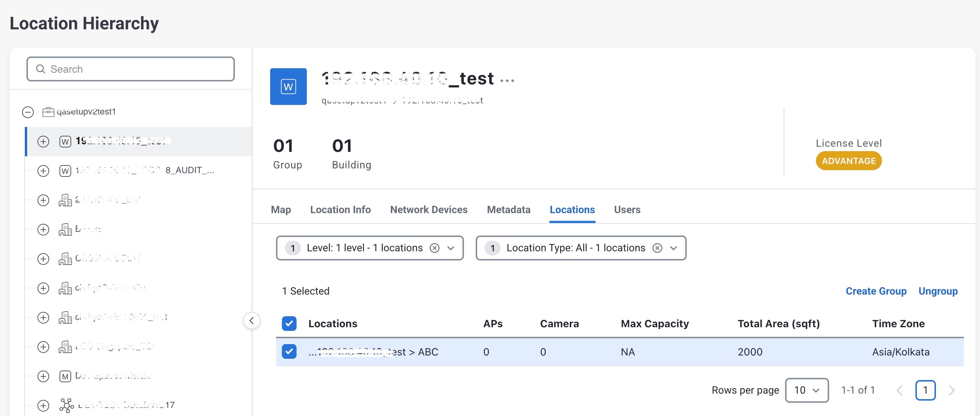Switch to the Network Devices tab
The width and height of the screenshot is (980, 416).
coord(429,209)
